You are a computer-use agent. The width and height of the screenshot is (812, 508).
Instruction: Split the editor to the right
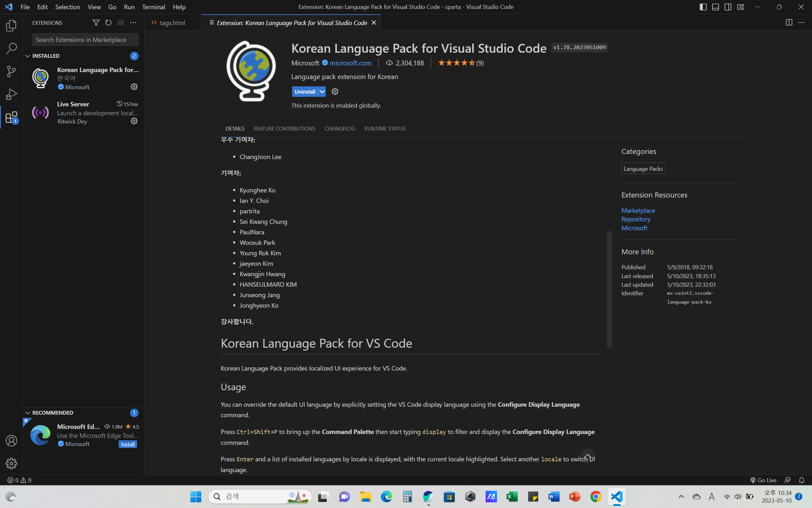click(789, 23)
